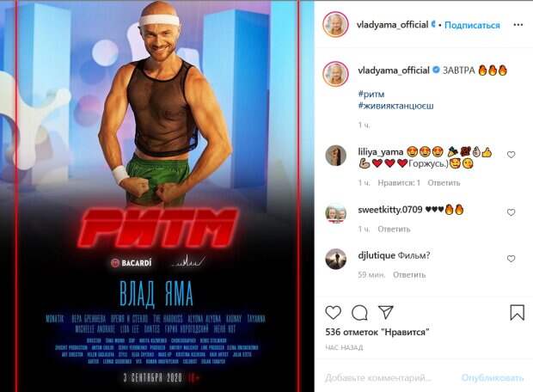Screen dimensions: 533x392
Task: Like djlutique's comment heart
Action: pyautogui.click(x=511, y=259)
